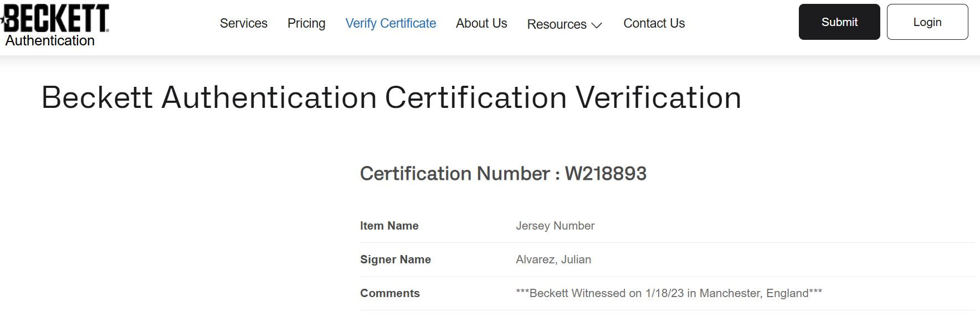
Task: Select the signer name Alvarez, Julian
Action: pyautogui.click(x=553, y=259)
